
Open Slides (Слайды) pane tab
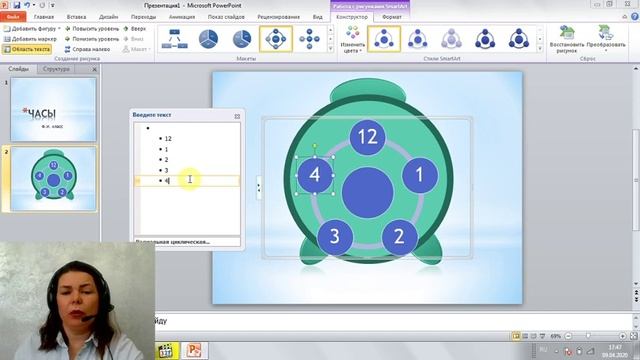(18, 69)
